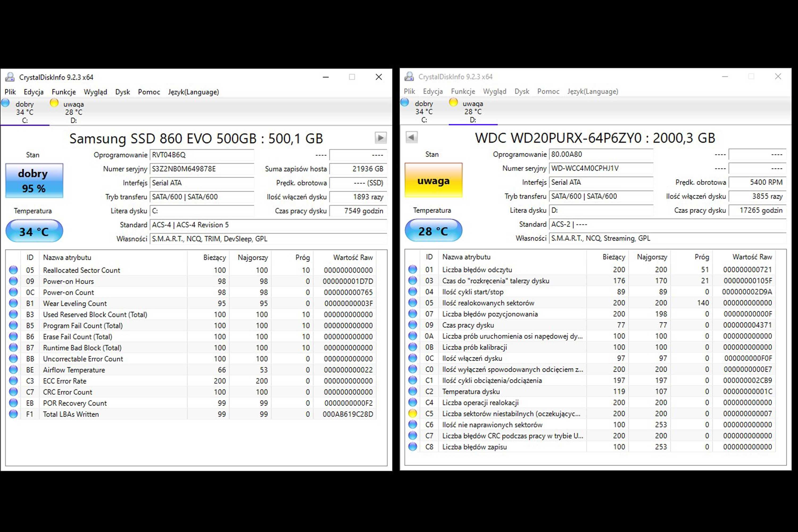Click the 7549 godzin power-on time field

pyautogui.click(x=358, y=211)
